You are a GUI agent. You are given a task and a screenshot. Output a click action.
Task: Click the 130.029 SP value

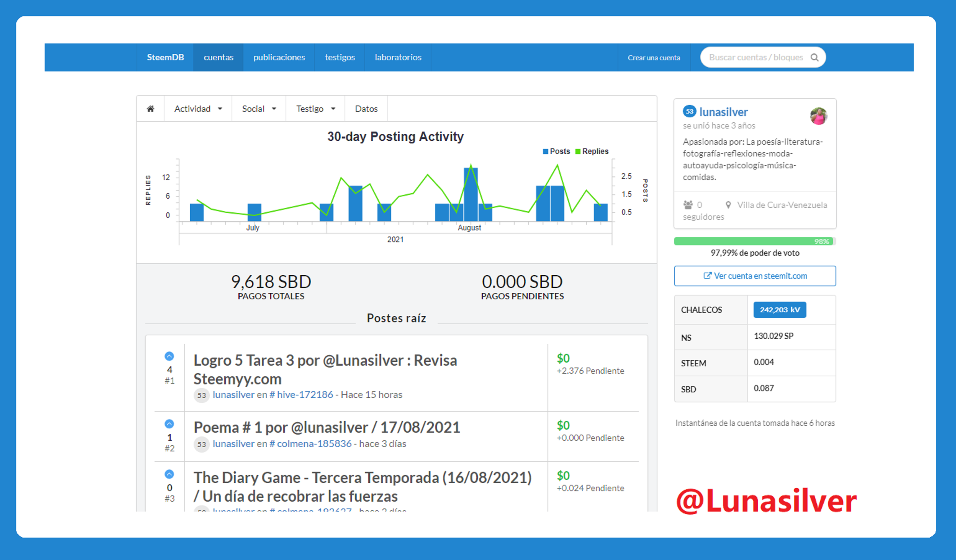[x=773, y=336]
